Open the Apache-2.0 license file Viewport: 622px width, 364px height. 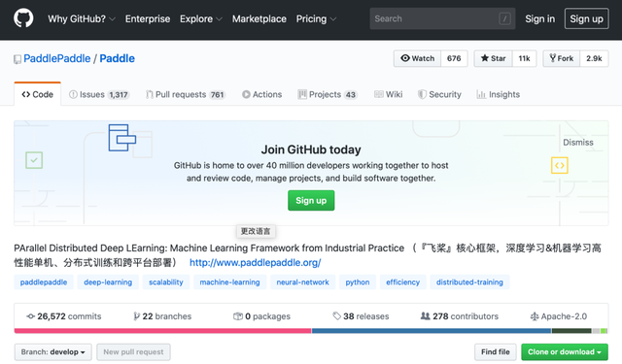(559, 316)
